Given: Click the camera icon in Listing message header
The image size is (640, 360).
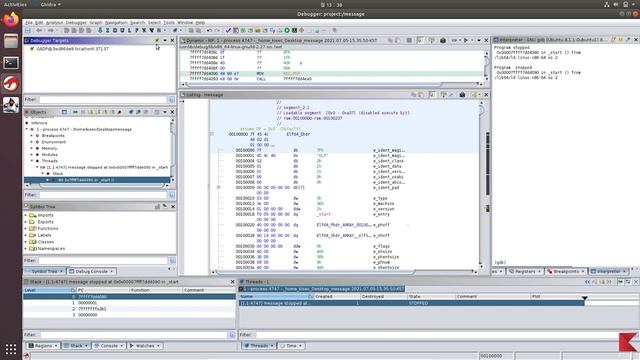Looking at the screenshot, I should coord(462,95).
